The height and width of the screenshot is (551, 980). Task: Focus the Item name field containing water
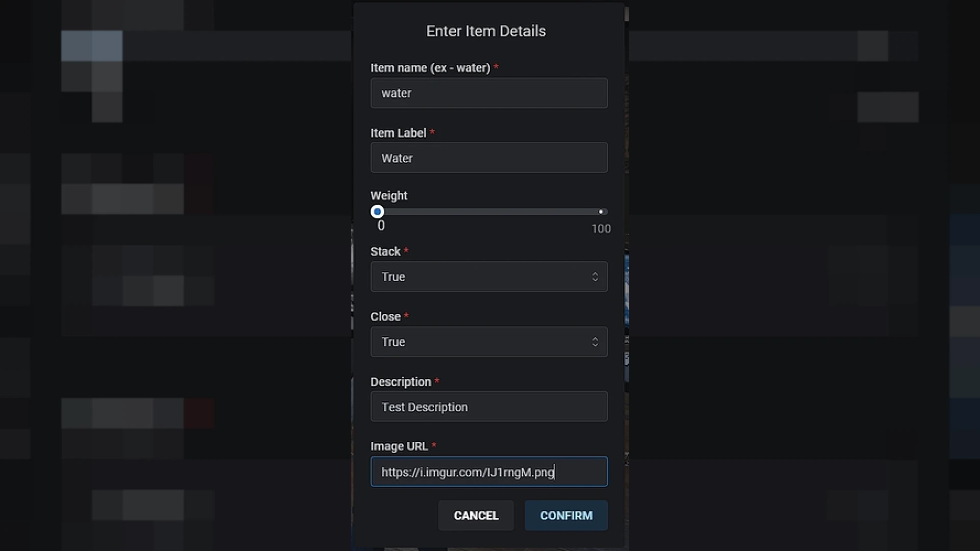coord(489,93)
